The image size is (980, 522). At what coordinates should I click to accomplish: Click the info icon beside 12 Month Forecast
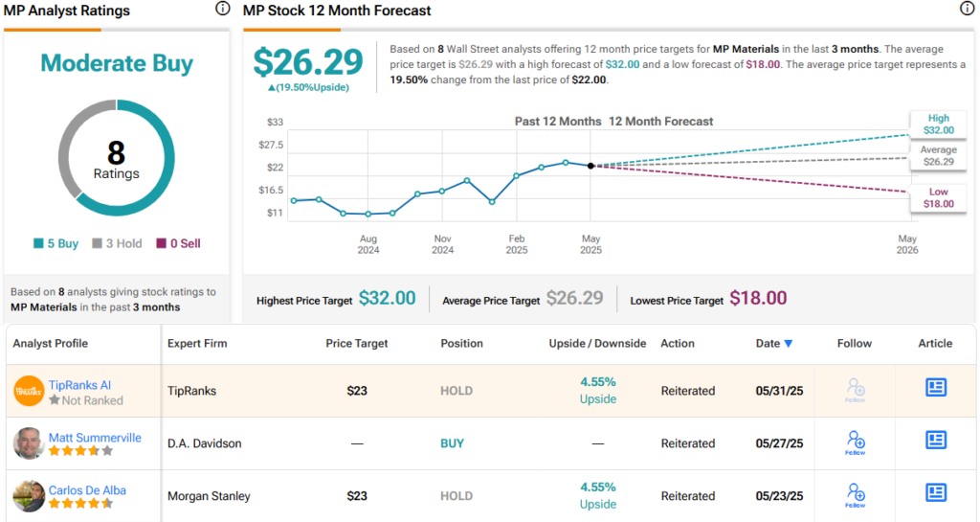967,9
